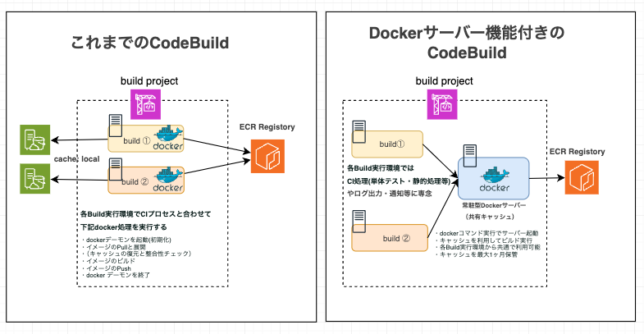Click the document icon on build ① with docker logo
The image size is (644, 334).
tap(116, 126)
